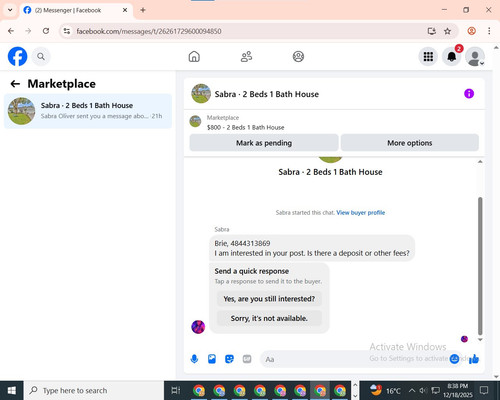Open the emoji picker in message box
The width and height of the screenshot is (500, 400).
coord(454,359)
